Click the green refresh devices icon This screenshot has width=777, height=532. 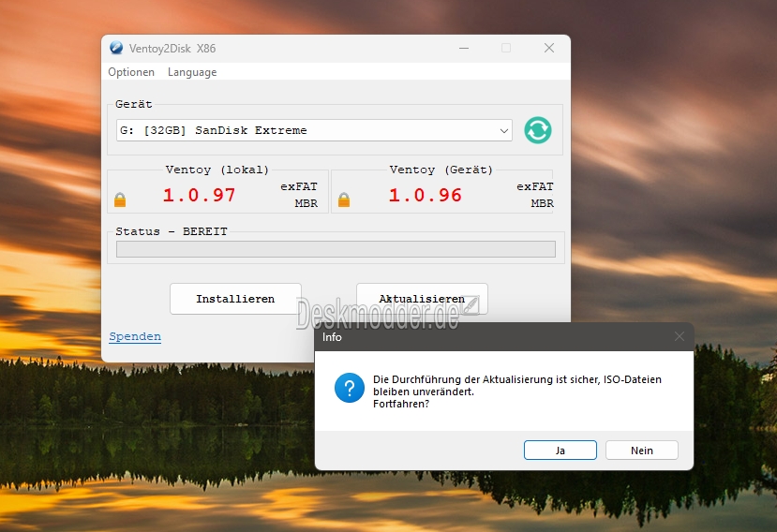pos(538,130)
